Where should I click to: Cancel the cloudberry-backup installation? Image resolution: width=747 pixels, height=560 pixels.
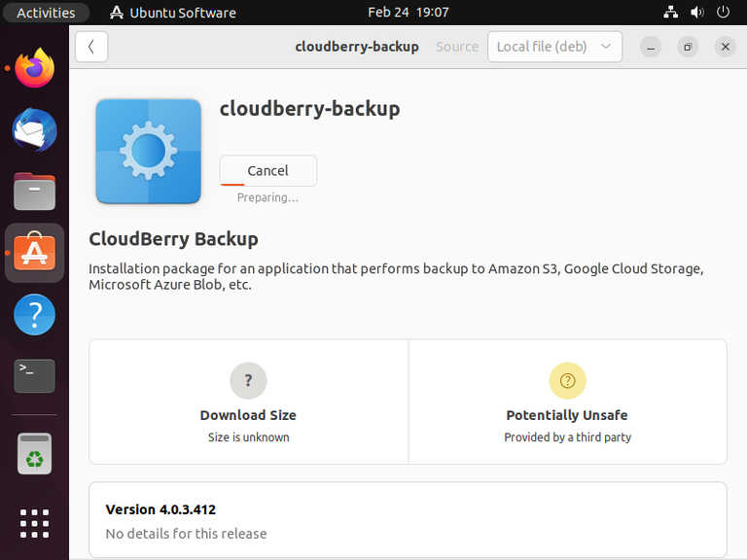coord(268,170)
